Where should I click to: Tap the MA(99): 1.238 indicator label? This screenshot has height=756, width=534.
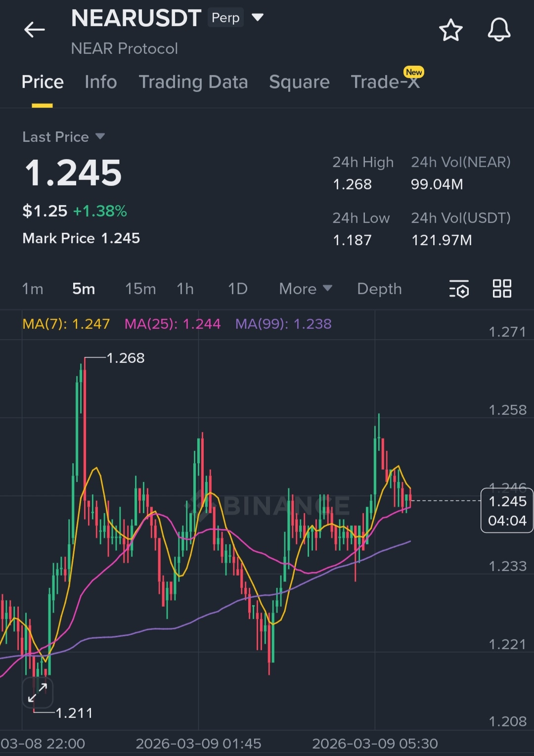tap(283, 324)
